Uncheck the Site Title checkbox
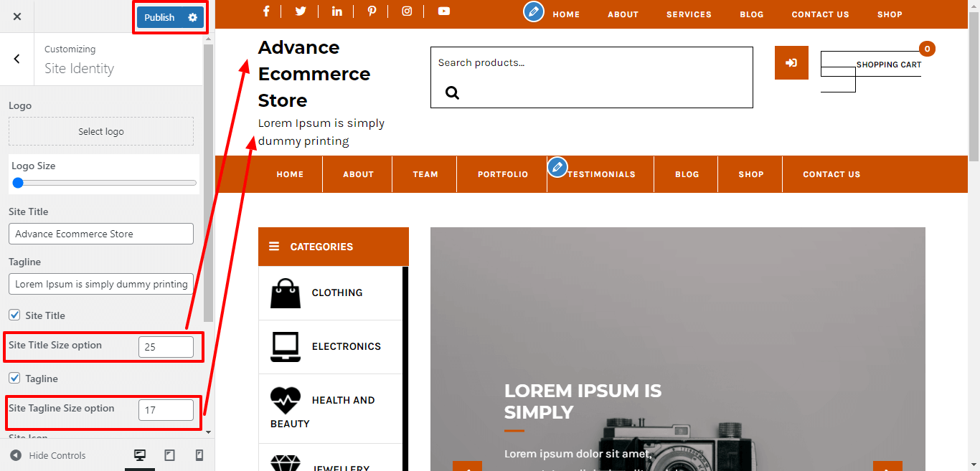 point(14,315)
